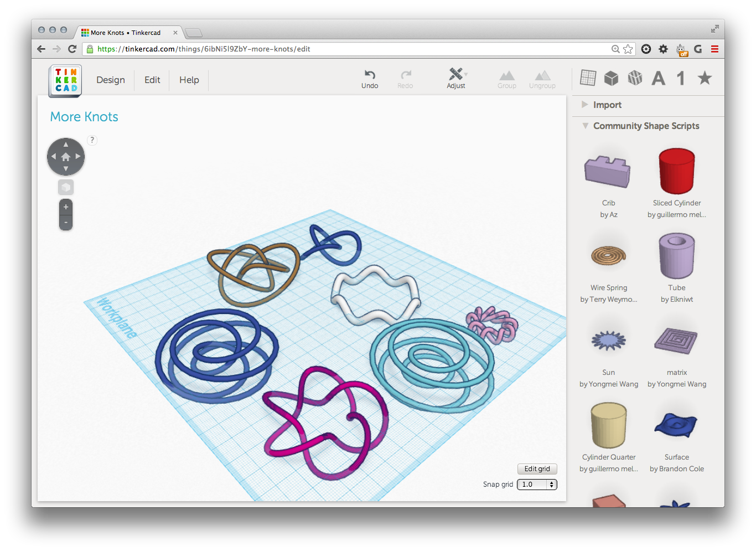The width and height of the screenshot is (756, 551).
Task: Open the Help menu
Action: click(189, 80)
